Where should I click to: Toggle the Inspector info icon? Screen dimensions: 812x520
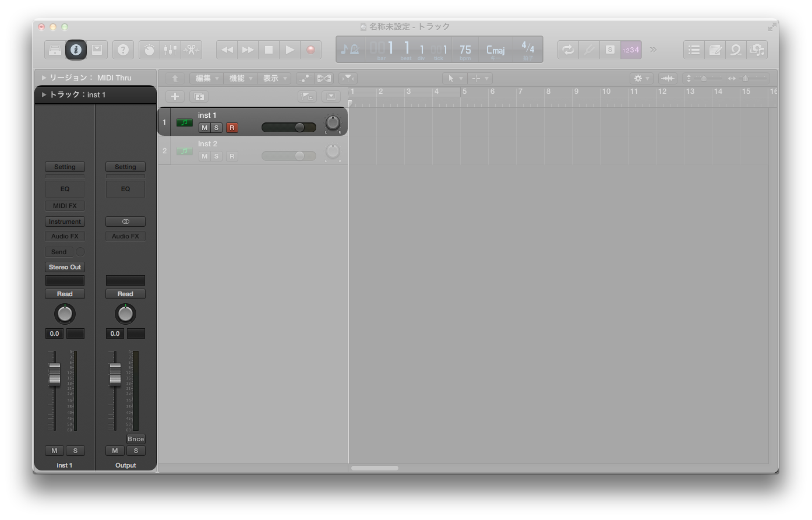click(x=76, y=50)
